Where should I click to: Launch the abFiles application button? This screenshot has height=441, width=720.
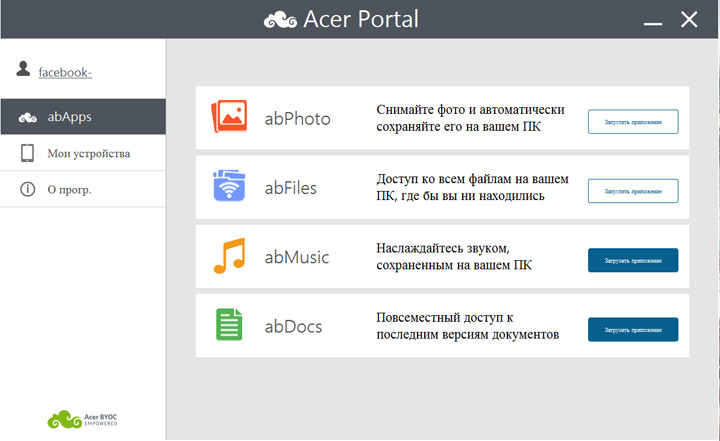(633, 191)
